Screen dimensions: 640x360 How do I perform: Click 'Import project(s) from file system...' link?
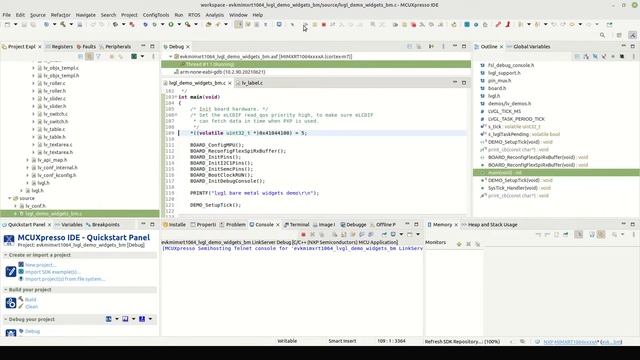click(65, 279)
